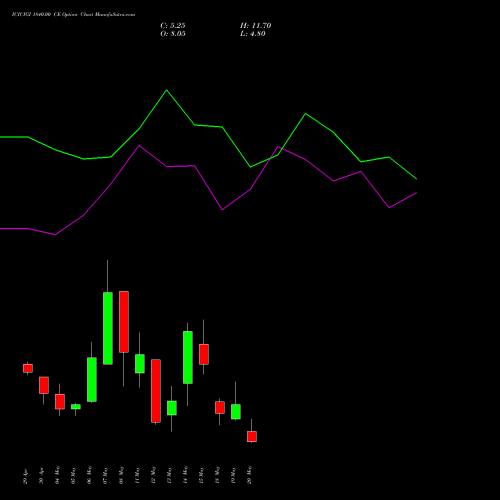Click the green indicator line's highest peak
Image resolution: width=500 pixels, height=500 pixels.
(167, 90)
